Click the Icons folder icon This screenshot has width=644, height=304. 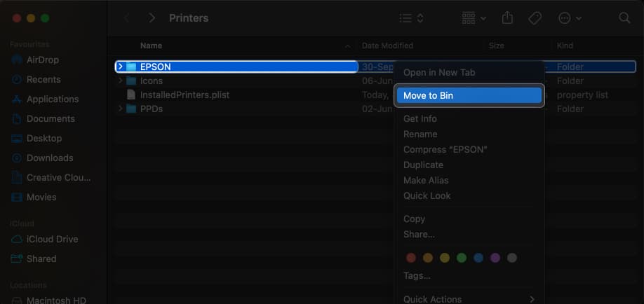click(x=131, y=81)
